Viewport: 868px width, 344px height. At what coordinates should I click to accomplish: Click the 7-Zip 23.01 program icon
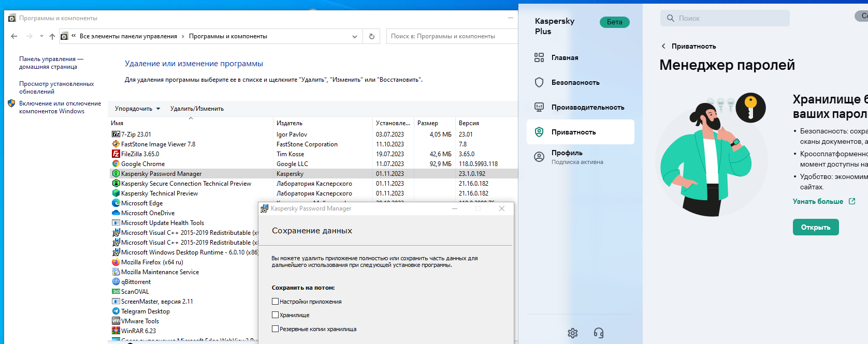click(116, 134)
